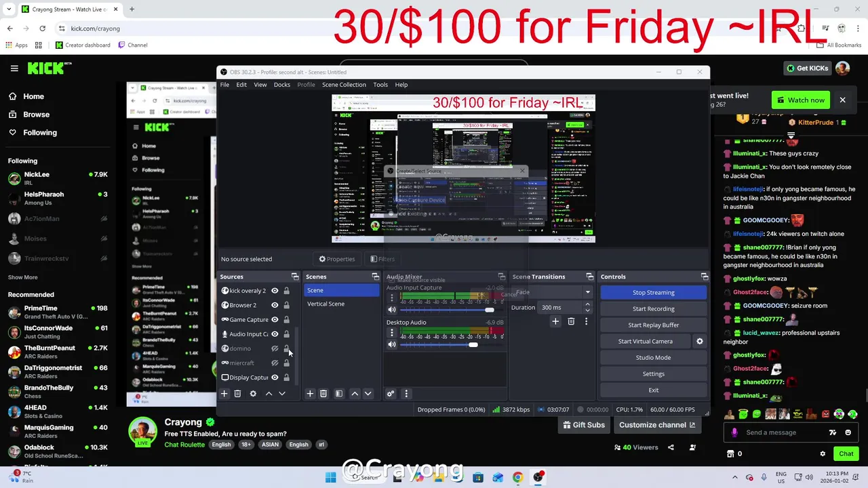868x488 pixels.
Task: Hide the Display Capture source
Action: (275, 378)
